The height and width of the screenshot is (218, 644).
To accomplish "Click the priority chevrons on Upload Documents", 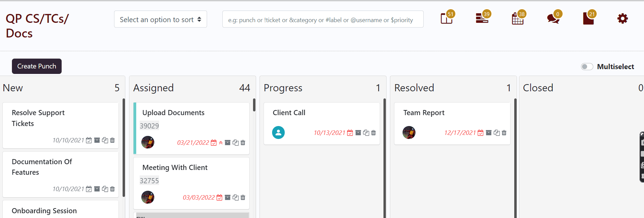I will (x=221, y=142).
